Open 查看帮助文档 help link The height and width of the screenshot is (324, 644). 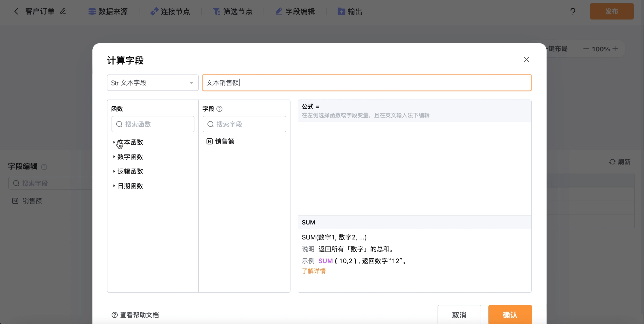135,315
